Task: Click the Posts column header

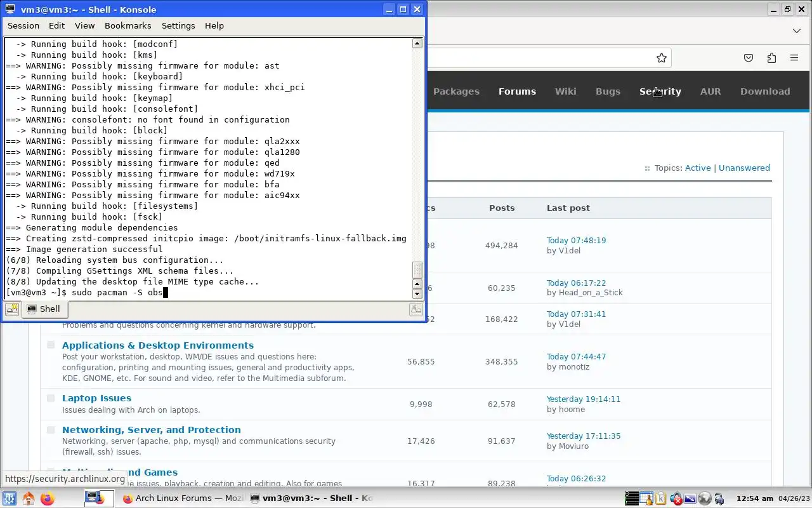Action: tap(502, 208)
